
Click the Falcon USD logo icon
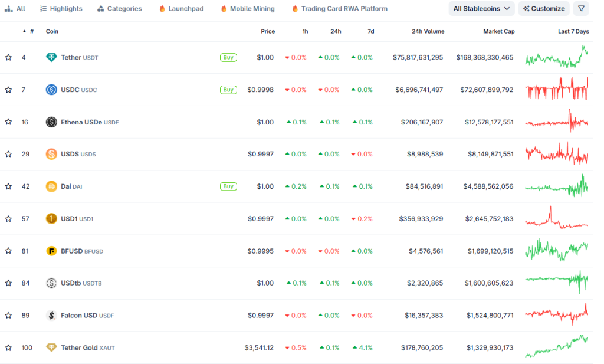click(x=51, y=316)
